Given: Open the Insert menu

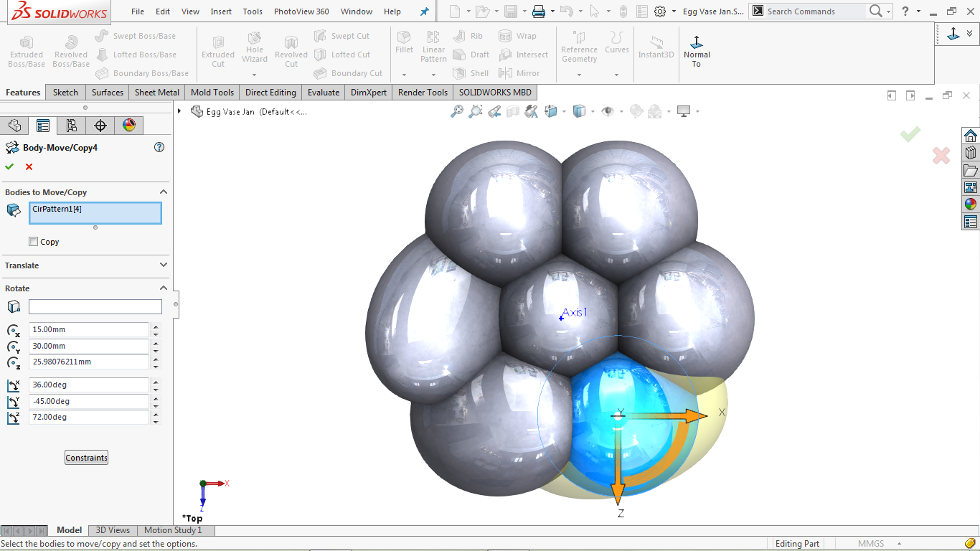Looking at the screenshot, I should (x=220, y=11).
